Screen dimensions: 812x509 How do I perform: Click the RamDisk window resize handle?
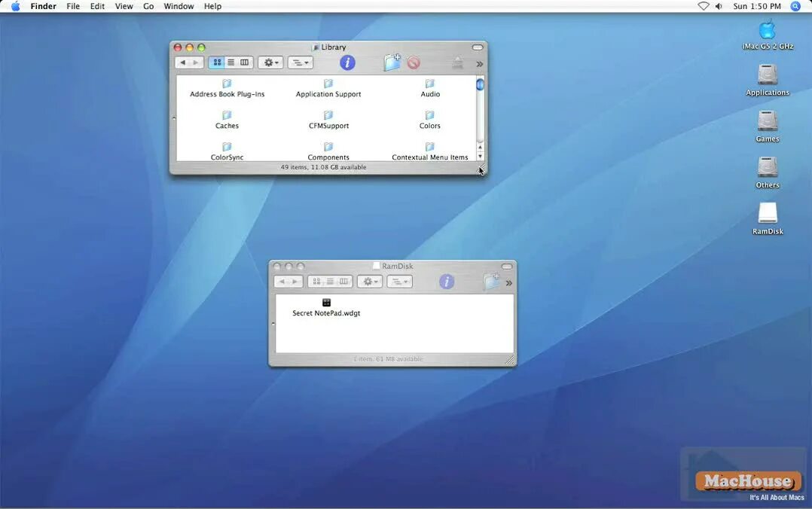pos(510,360)
